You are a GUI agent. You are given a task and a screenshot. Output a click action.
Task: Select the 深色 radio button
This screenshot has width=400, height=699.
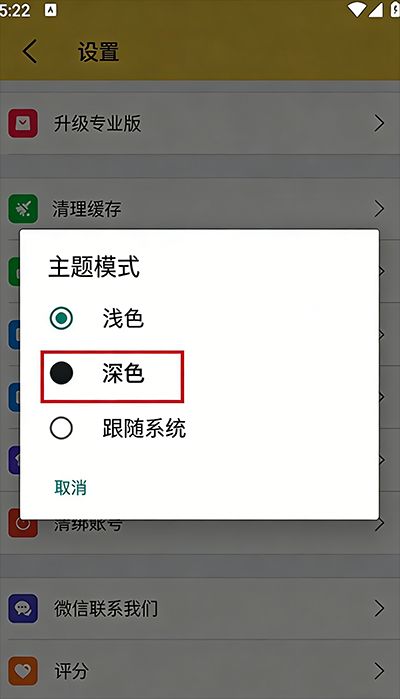click(61, 373)
